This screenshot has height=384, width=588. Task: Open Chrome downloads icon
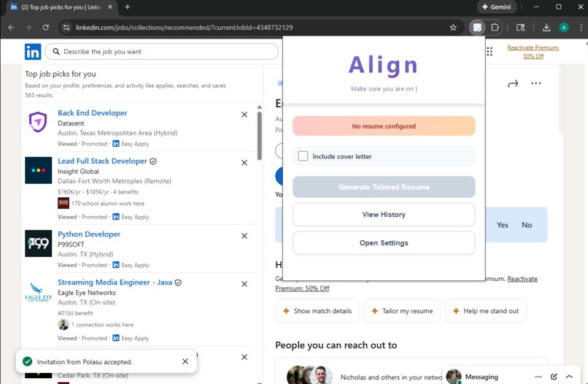546,28
